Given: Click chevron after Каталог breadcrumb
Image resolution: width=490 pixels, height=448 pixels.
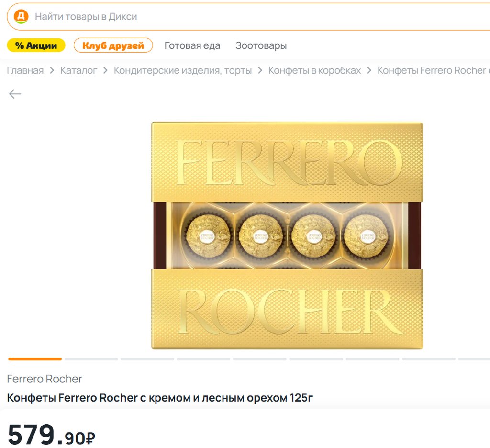Looking at the screenshot, I should (105, 70).
